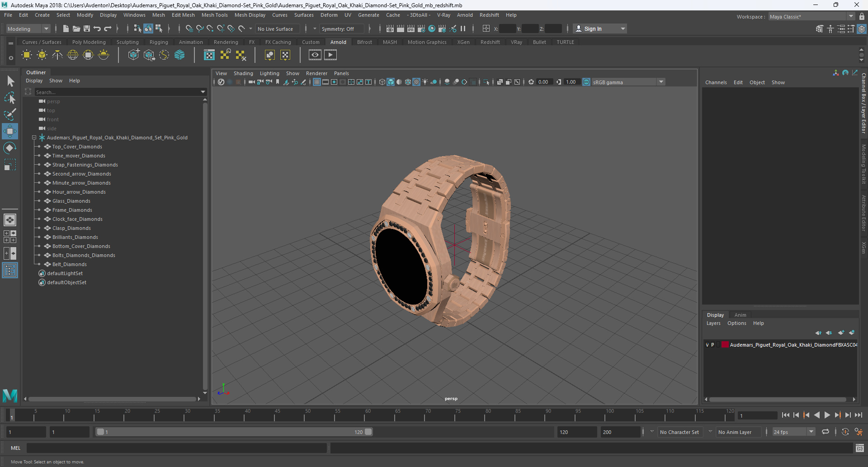Screen dimensions: 868x467
Task: Toggle viewport grid display
Action: tap(317, 82)
